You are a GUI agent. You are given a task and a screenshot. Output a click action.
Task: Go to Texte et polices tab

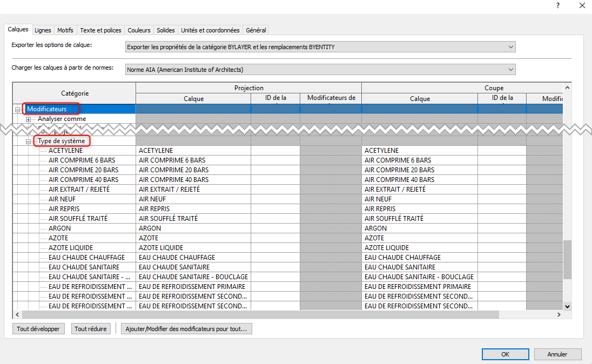pos(101,30)
